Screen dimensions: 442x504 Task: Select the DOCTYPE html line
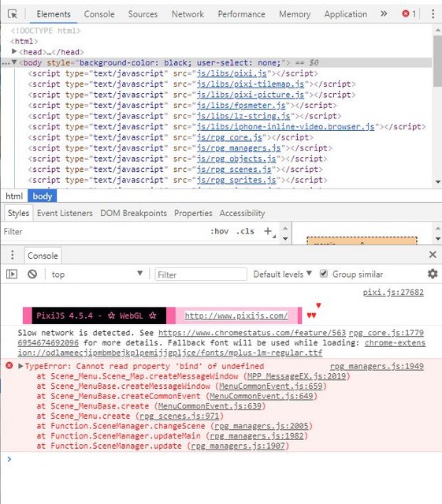coord(45,31)
